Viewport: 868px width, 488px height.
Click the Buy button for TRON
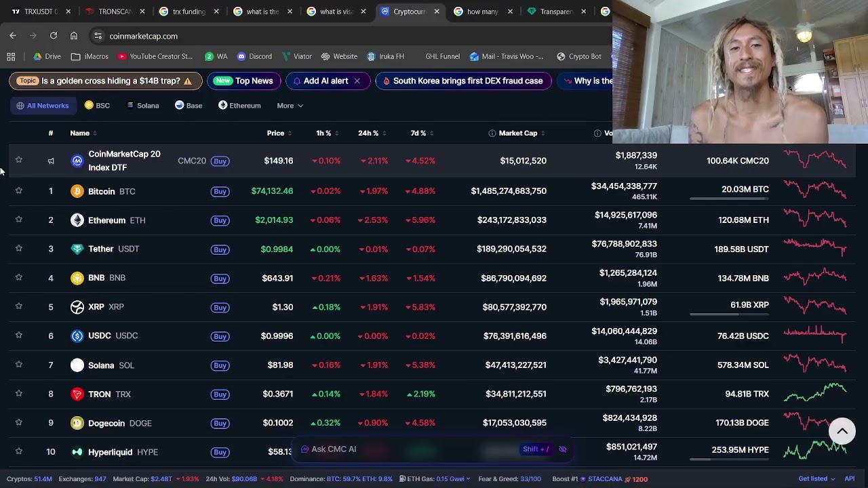[x=220, y=394]
